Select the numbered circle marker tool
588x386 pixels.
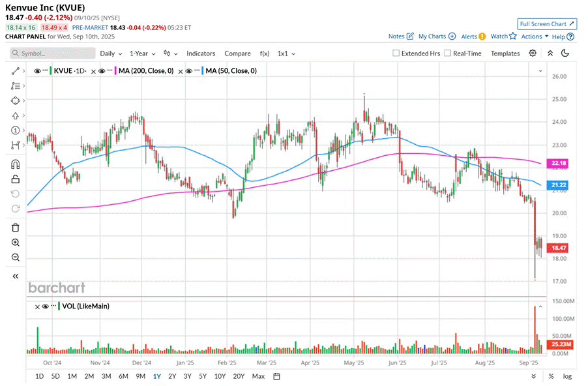click(15, 130)
